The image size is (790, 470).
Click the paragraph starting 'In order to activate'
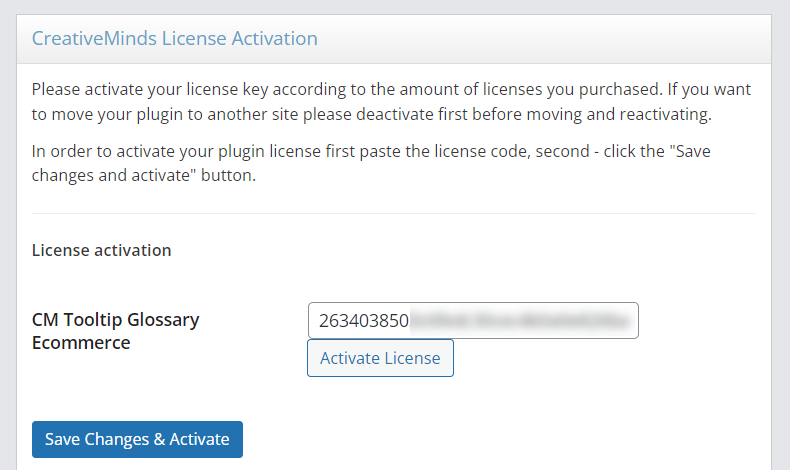pos(371,163)
